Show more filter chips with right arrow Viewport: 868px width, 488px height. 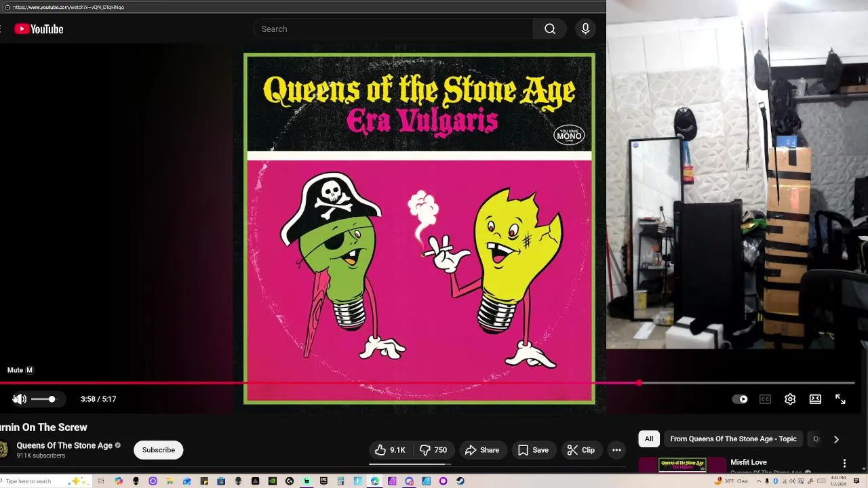tap(836, 439)
